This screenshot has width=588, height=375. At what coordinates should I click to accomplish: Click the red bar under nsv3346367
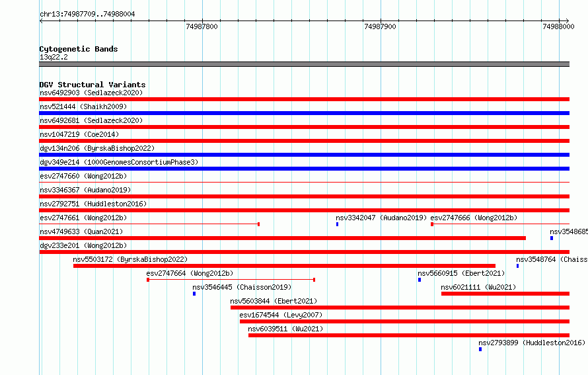pyautogui.click(x=304, y=196)
